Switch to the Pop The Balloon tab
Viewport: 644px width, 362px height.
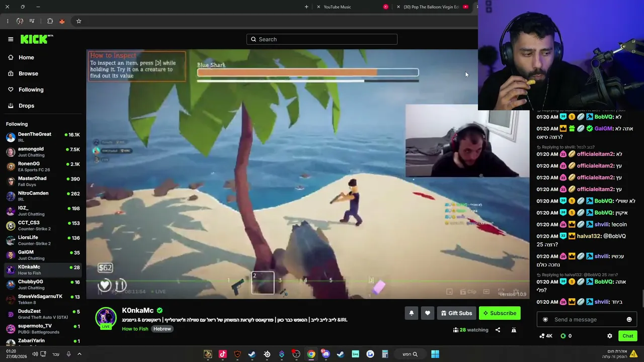tap(433, 7)
